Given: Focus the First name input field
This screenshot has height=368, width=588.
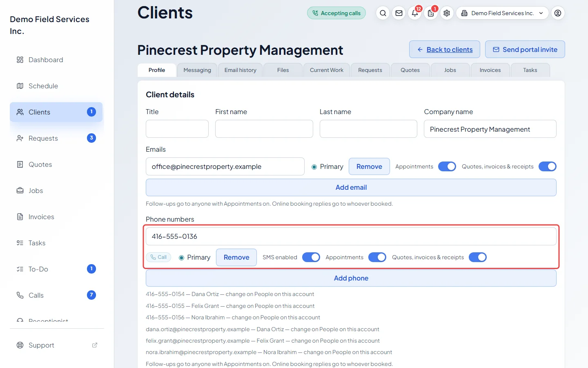Looking at the screenshot, I should click(264, 129).
